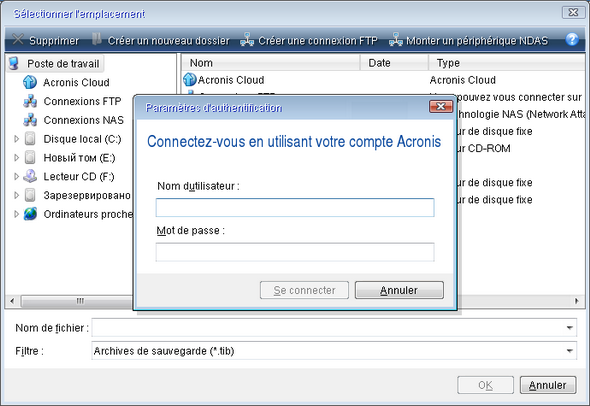
Task: Click the Mot de passe field
Action: point(295,252)
